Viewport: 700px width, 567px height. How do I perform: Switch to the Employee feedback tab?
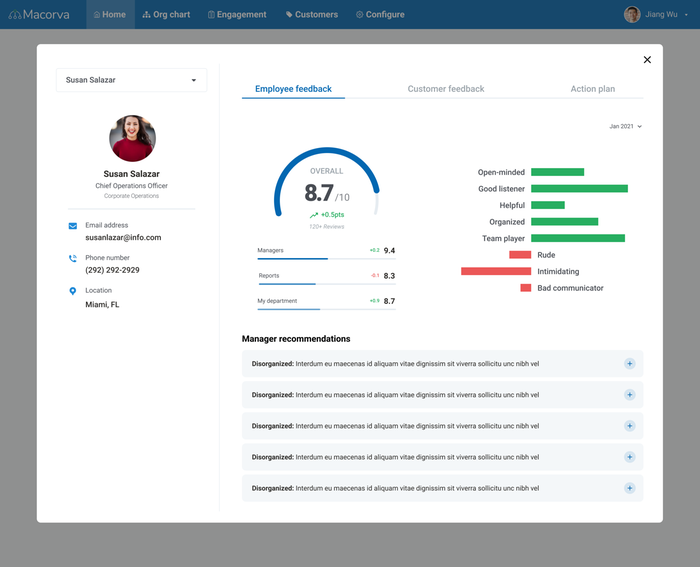pos(293,89)
